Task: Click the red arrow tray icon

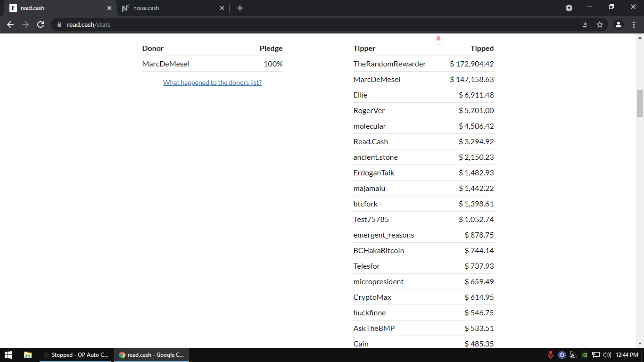Action: pyautogui.click(x=551, y=355)
